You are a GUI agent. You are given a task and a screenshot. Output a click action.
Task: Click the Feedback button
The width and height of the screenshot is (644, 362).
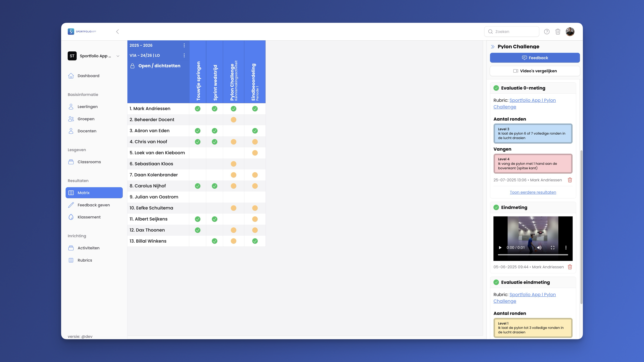(535, 57)
